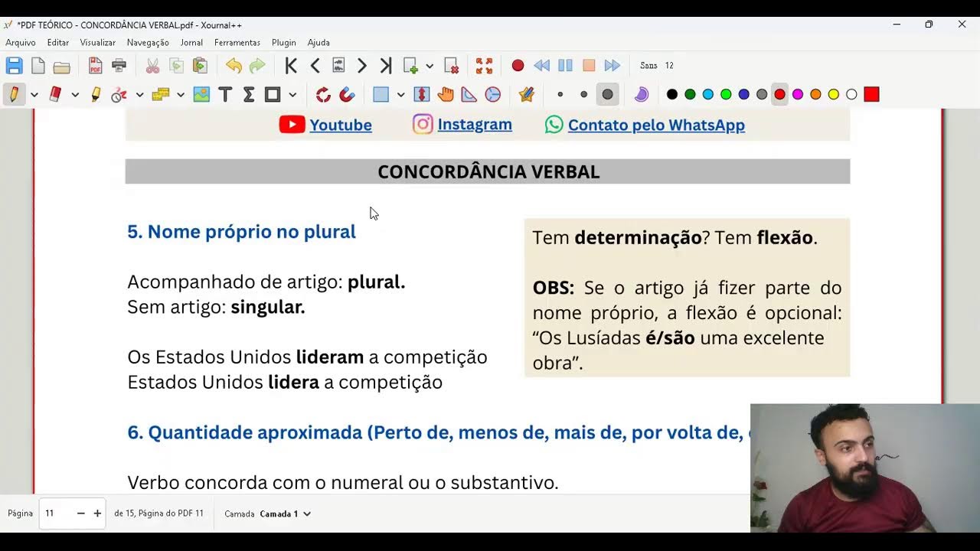The height and width of the screenshot is (551, 980).
Task: Open the Navegação menu
Action: click(148, 43)
